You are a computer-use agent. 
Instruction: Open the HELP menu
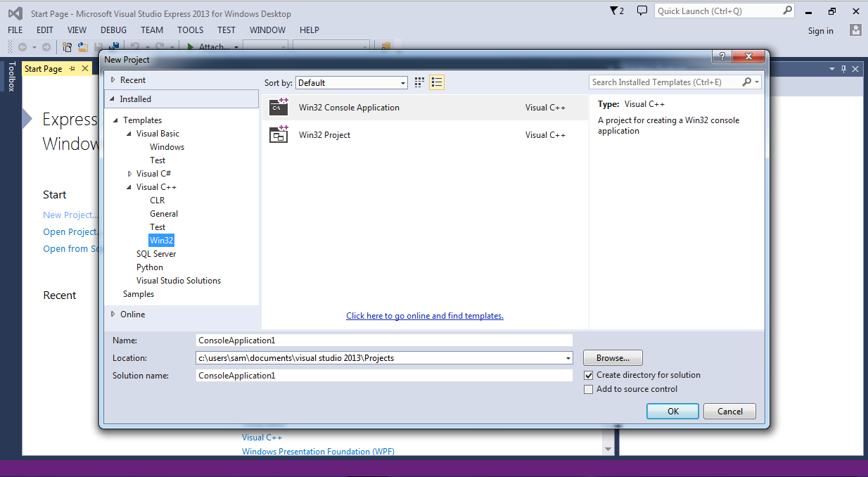pos(309,30)
